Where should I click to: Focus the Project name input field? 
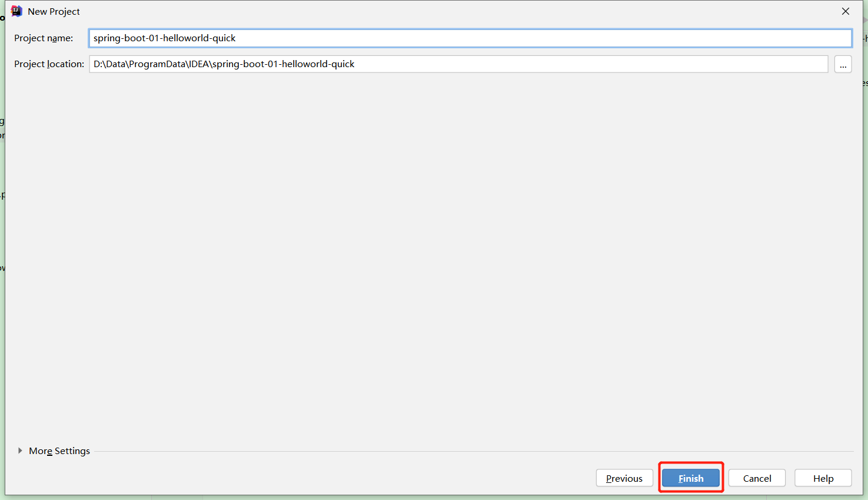[x=470, y=38]
